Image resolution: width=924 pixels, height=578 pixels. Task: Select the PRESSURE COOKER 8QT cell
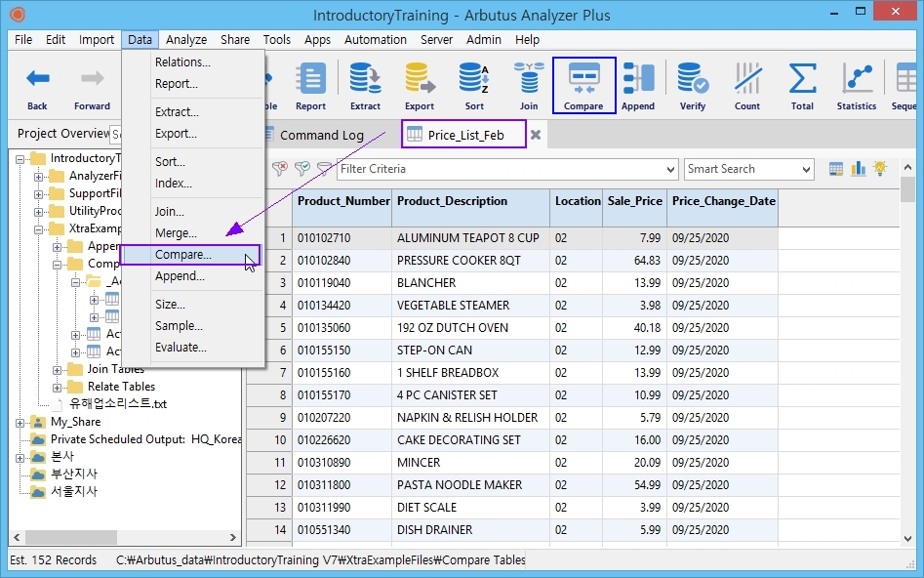pos(471,261)
